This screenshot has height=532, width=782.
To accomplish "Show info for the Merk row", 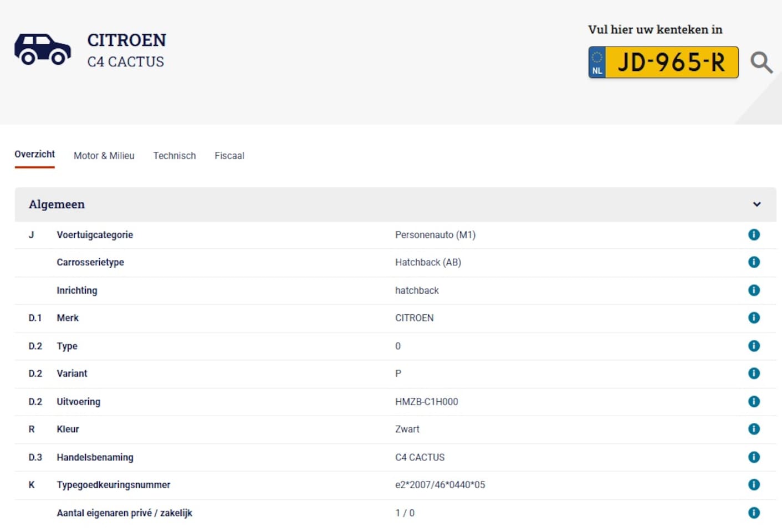I will pyautogui.click(x=754, y=318).
